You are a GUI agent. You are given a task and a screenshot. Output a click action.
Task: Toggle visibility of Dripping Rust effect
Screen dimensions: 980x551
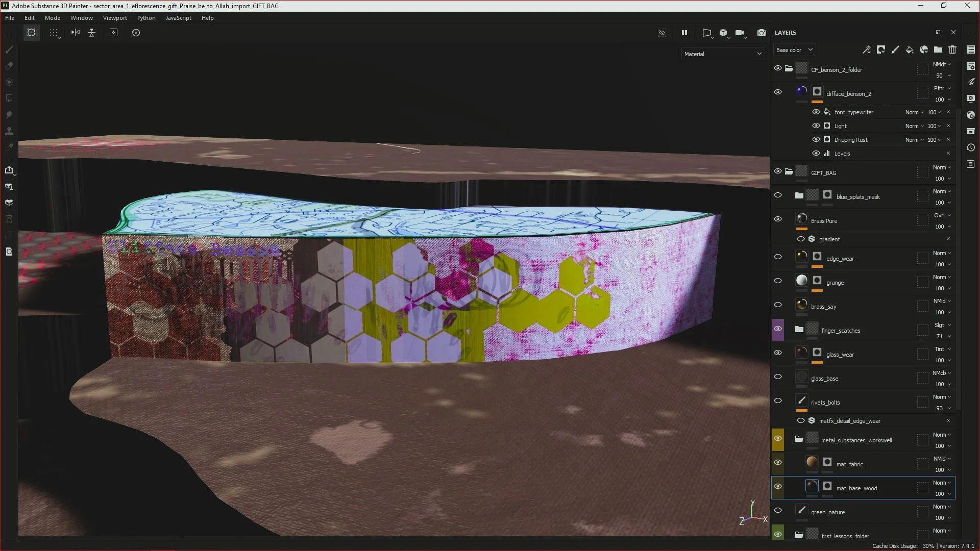(816, 140)
